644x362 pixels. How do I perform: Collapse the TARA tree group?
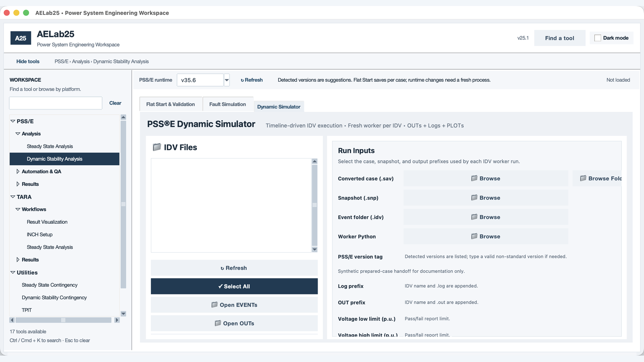click(x=13, y=197)
